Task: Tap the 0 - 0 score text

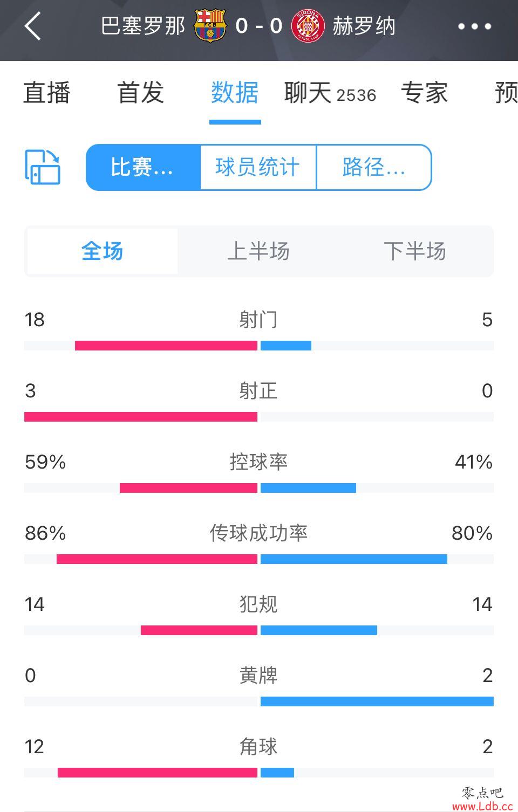Action: click(x=259, y=26)
